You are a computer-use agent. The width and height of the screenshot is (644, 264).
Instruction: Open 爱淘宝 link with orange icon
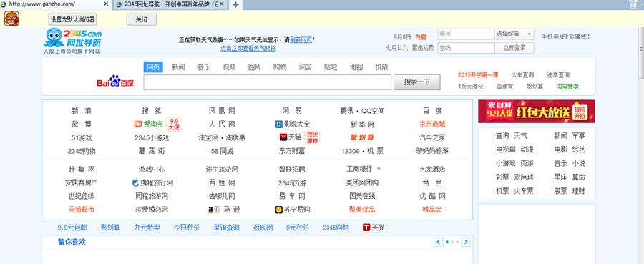[149, 124]
